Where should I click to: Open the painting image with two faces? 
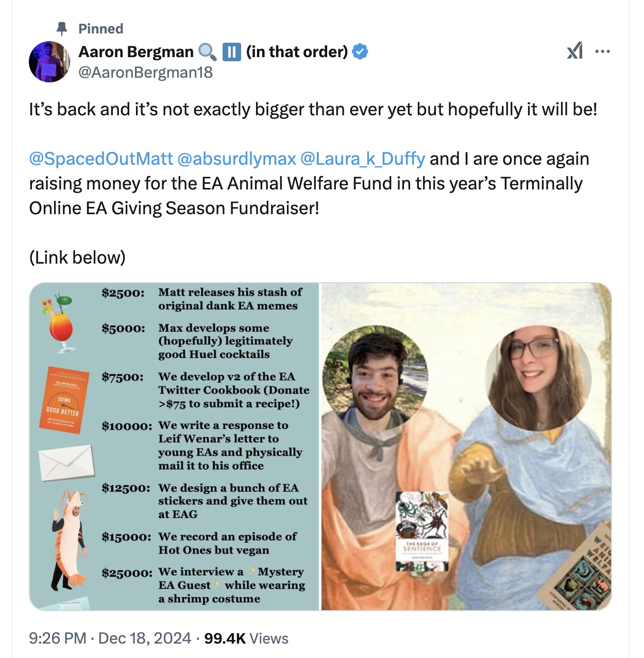click(x=466, y=446)
